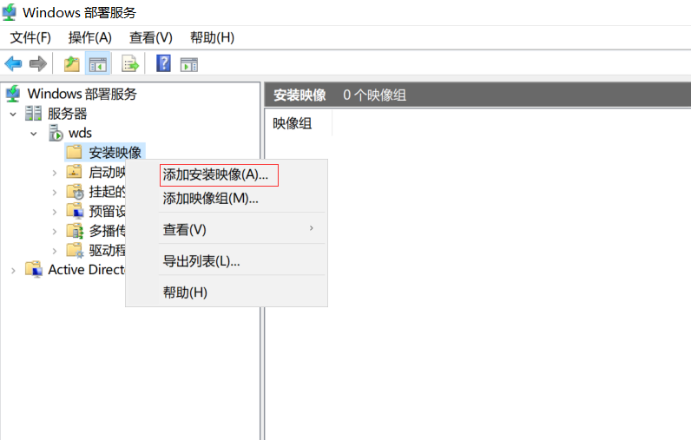This screenshot has height=440, width=691.
Task: Click the 启动映像 folder icon
Action: pyautogui.click(x=74, y=172)
